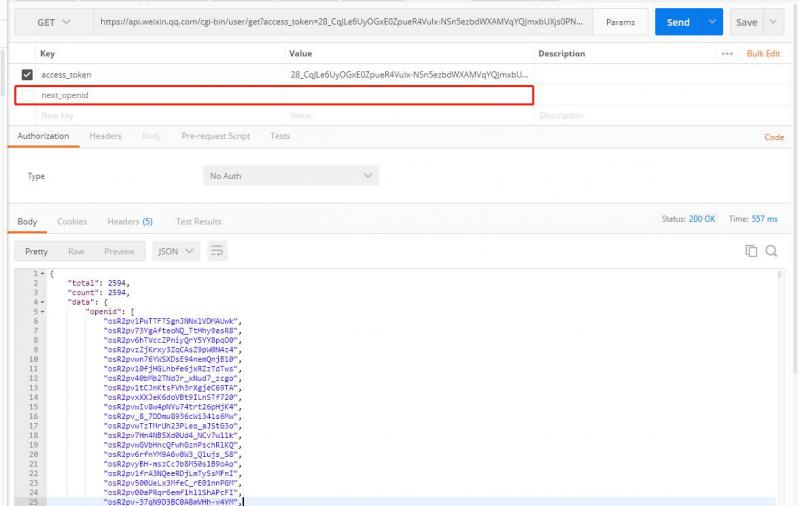
Task: Open the Test Results response tab
Action: tap(198, 221)
